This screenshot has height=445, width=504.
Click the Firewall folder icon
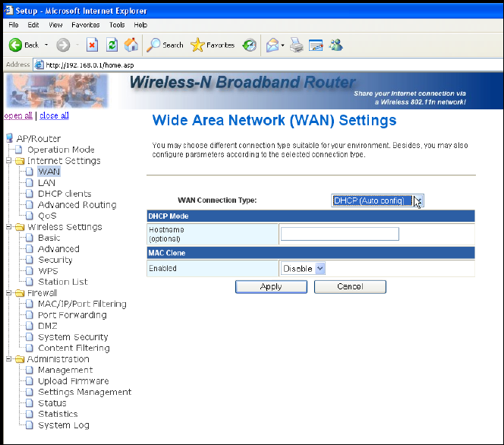[20, 293]
